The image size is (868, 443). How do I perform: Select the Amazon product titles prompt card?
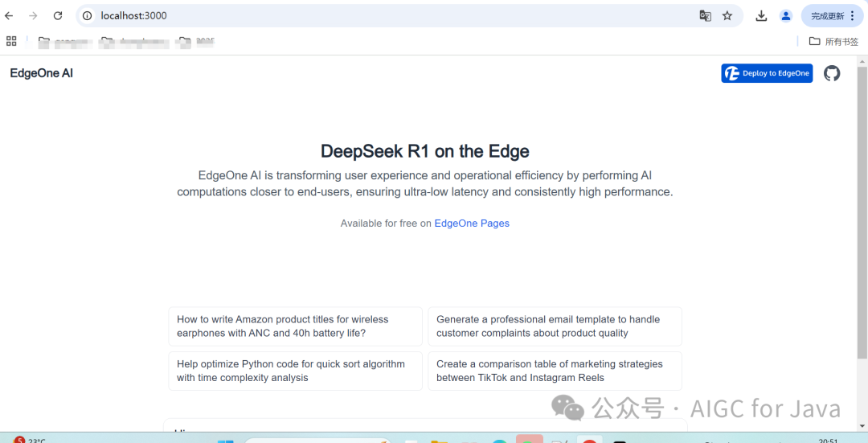295,326
